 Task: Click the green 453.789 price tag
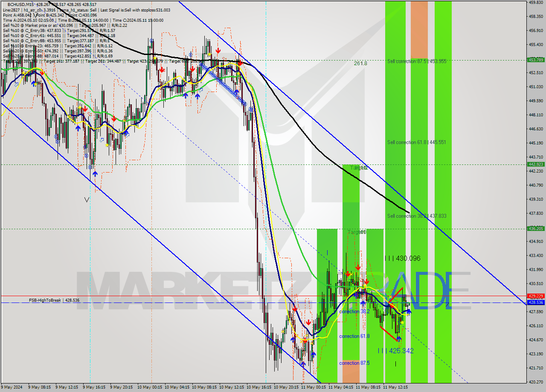[x=536, y=60]
